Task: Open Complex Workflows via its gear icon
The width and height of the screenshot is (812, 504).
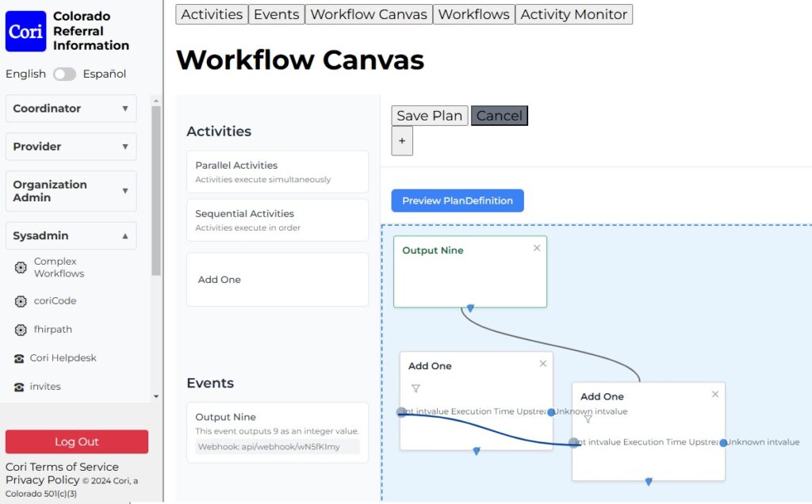Action: pyautogui.click(x=21, y=268)
